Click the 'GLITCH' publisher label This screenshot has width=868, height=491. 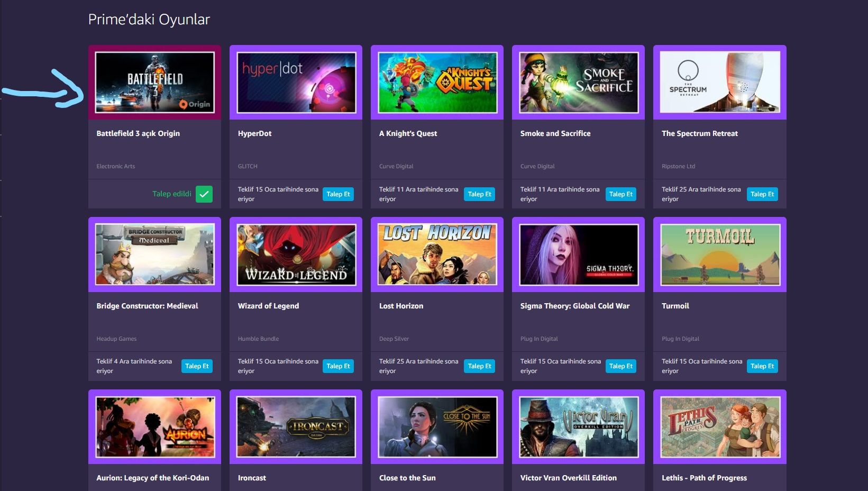[248, 166]
